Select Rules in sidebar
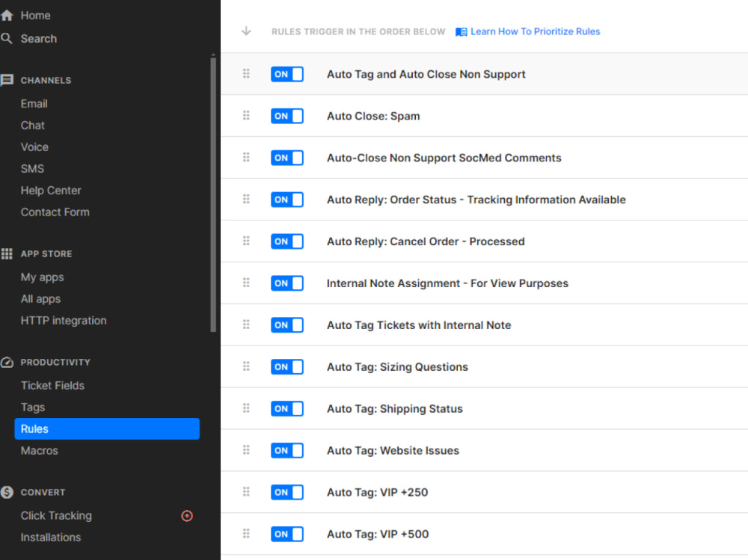 [x=107, y=429]
